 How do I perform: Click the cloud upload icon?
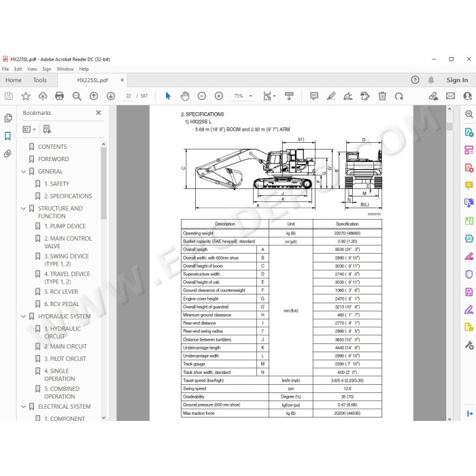[43, 97]
